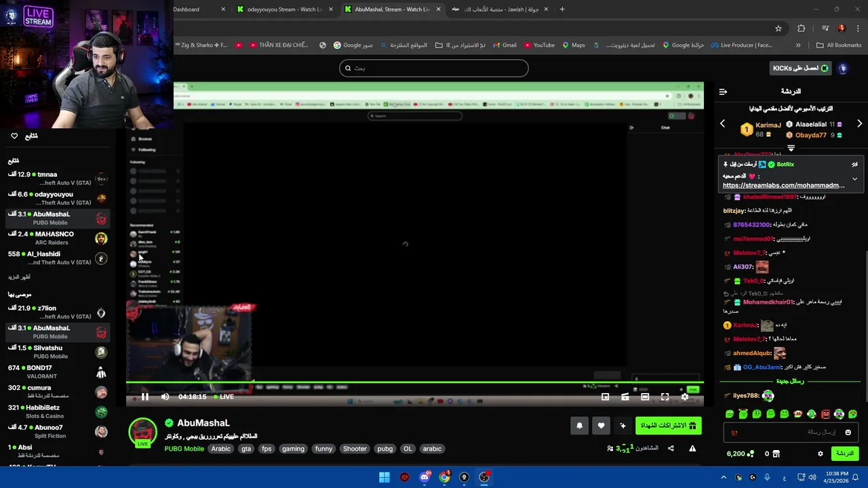Screen dimensions: 868x488
Task: Open HabibiBetz Slots & Casino channel
Action: pyautogui.click(x=58, y=412)
